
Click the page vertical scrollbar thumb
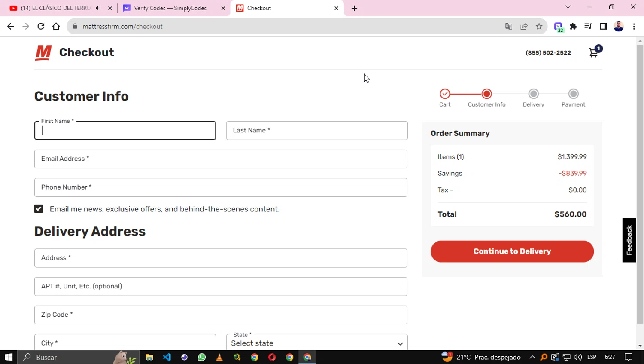640,184
